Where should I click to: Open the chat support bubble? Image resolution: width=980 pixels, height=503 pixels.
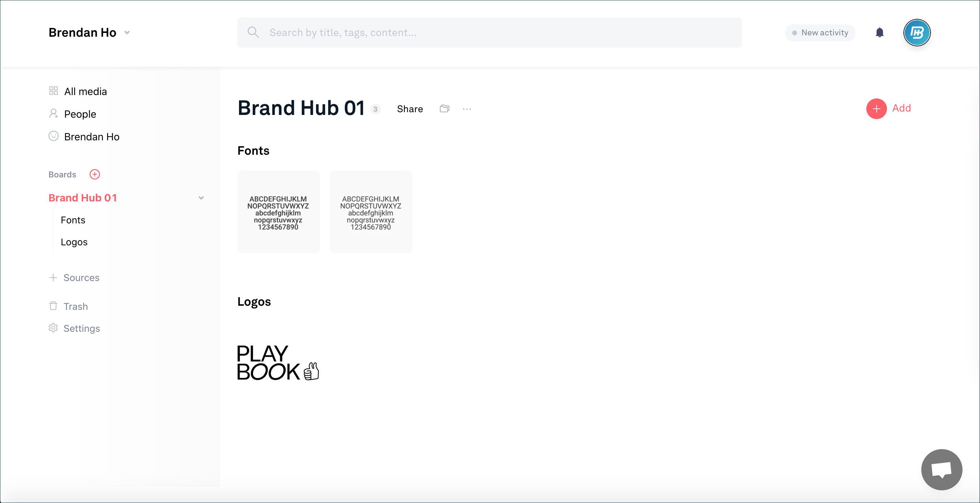pyautogui.click(x=941, y=469)
